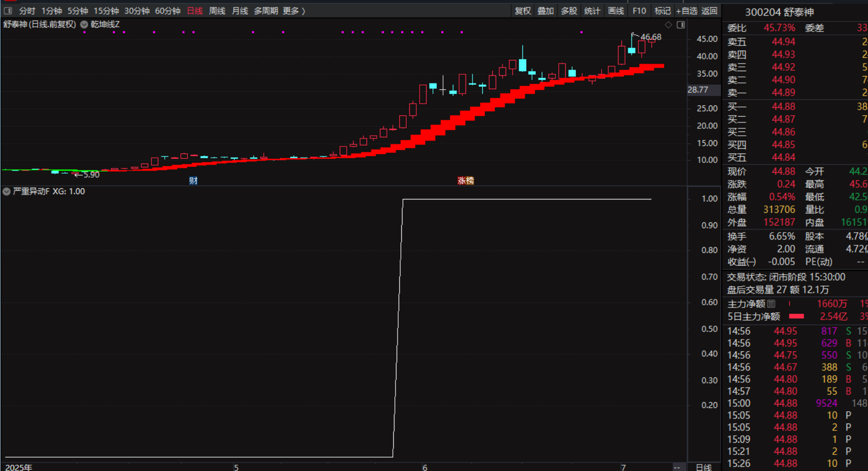Expand the 更多 periods menu
The height and width of the screenshot is (471, 868).
pos(293,11)
